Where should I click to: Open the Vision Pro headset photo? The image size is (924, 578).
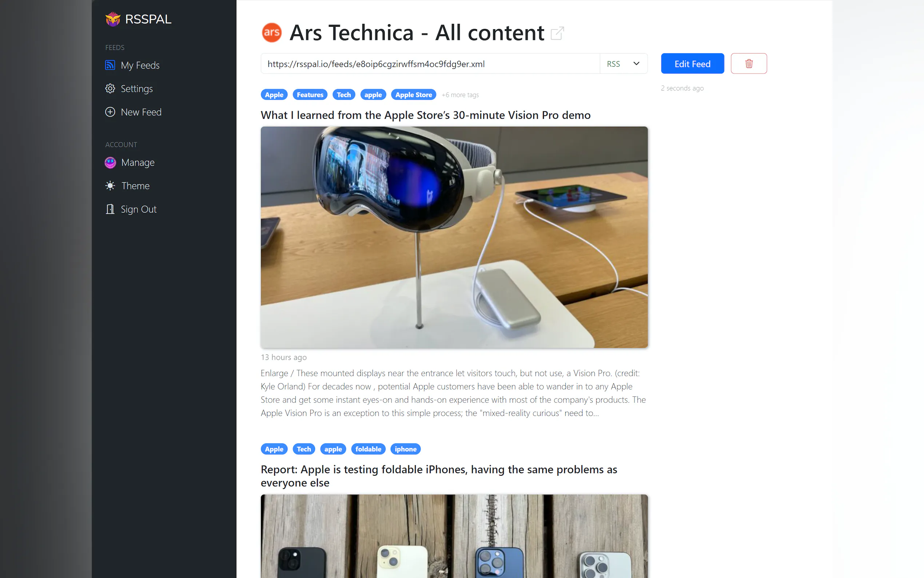pos(454,237)
